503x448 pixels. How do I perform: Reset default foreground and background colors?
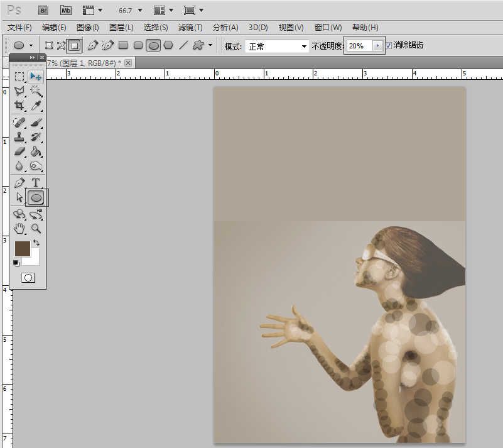[x=16, y=263]
